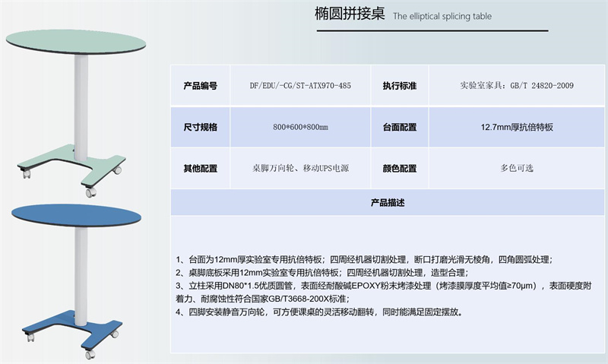Select description line 4 about 四脚安装静音万向轮
The height and width of the screenshot is (364, 608).
pos(319,312)
